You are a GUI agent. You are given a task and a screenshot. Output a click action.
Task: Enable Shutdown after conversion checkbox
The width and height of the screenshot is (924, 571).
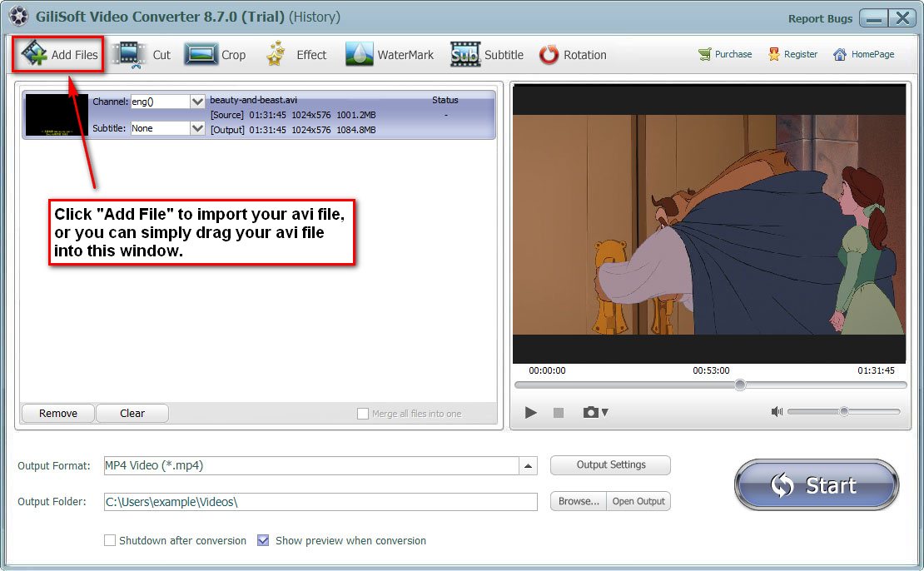click(110, 540)
